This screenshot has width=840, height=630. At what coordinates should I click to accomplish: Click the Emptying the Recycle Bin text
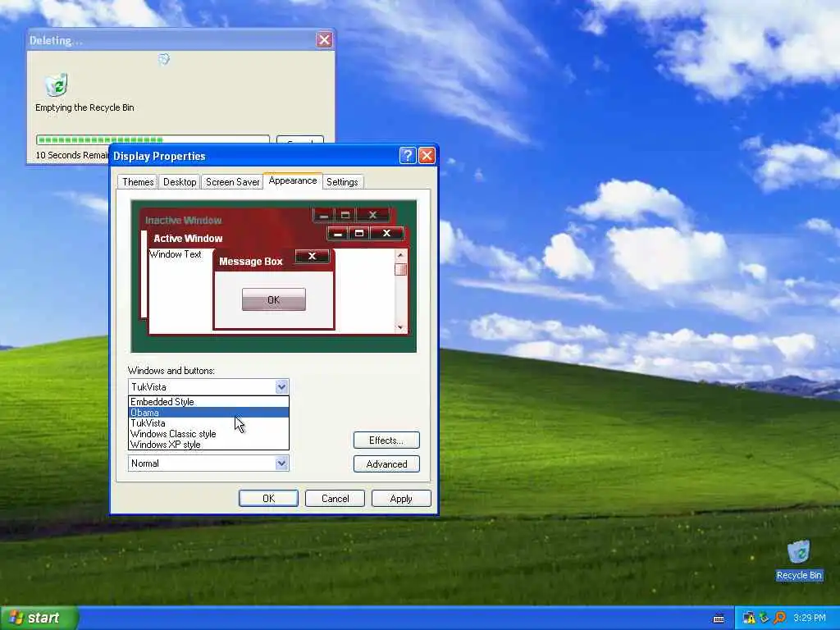tap(84, 107)
